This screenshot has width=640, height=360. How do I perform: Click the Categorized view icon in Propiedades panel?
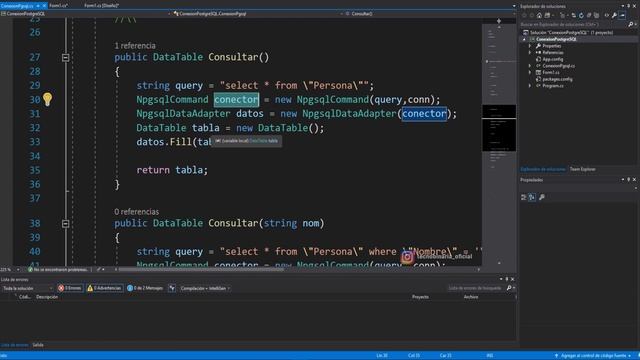[x=524, y=198]
